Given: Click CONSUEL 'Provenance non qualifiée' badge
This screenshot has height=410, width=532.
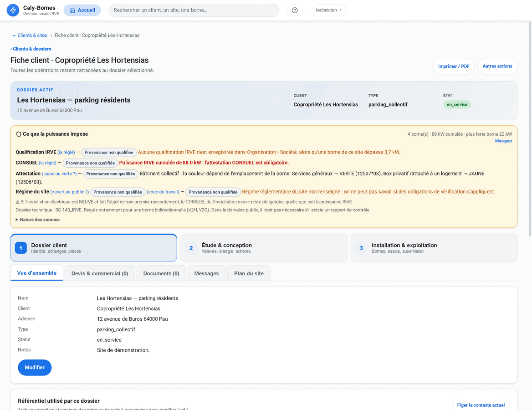Looking at the screenshot, I should (x=90, y=163).
